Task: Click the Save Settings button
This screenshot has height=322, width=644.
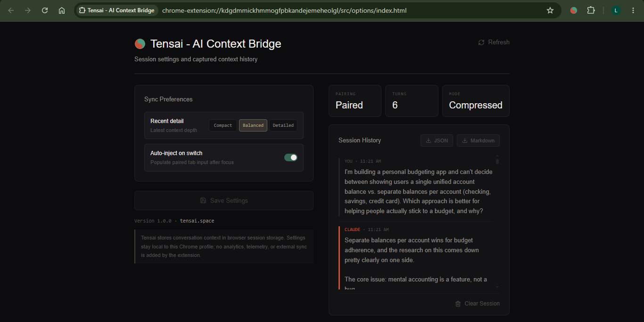Action: (x=224, y=200)
